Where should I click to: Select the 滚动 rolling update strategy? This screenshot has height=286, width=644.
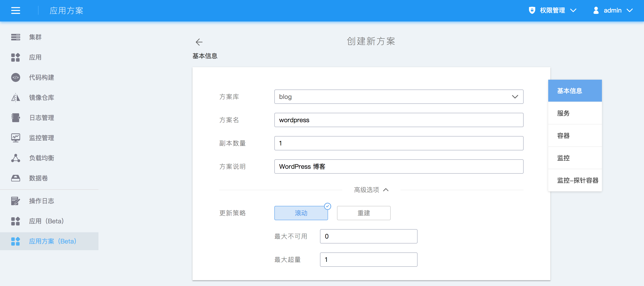tap(301, 213)
